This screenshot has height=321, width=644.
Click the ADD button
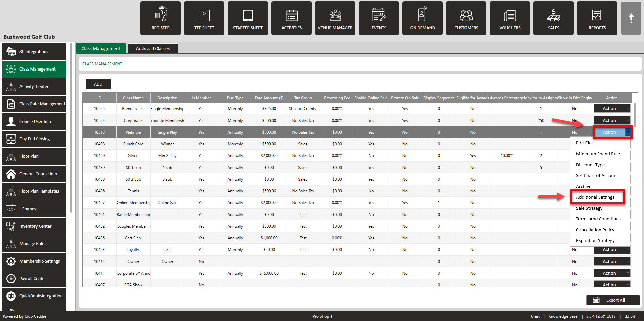click(98, 84)
